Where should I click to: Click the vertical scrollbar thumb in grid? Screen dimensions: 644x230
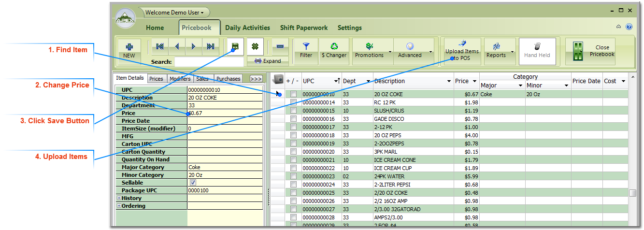(x=632, y=193)
